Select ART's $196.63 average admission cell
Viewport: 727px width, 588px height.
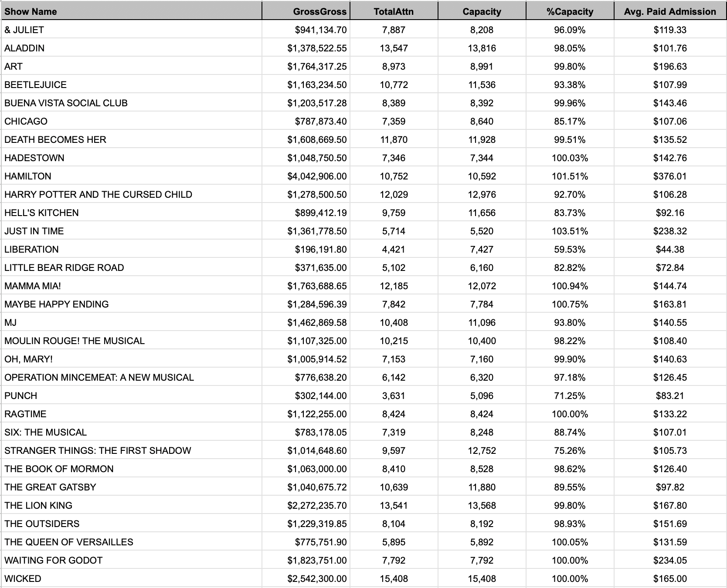point(670,67)
